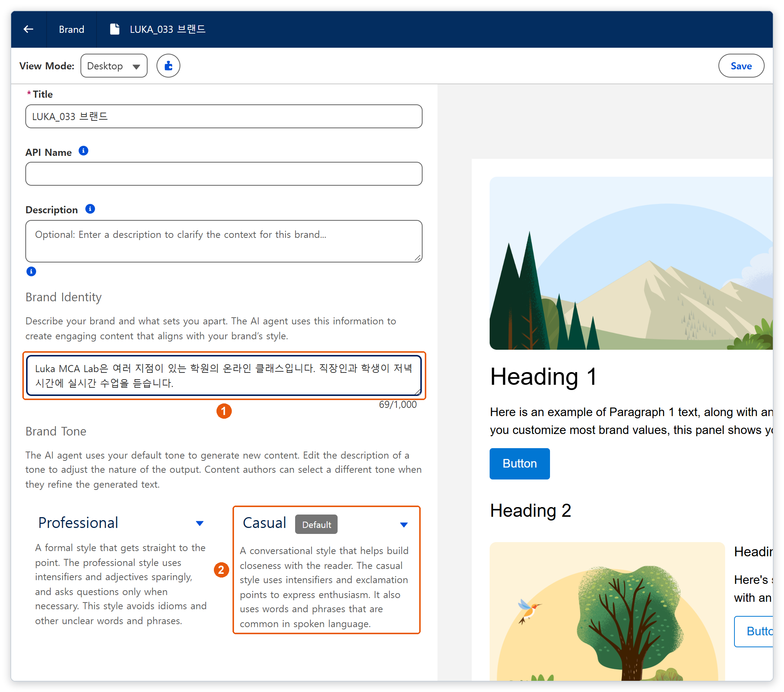Image resolution: width=784 pixels, height=692 pixels.
Task: Select the Brand breadcrumb tab
Action: (71, 29)
